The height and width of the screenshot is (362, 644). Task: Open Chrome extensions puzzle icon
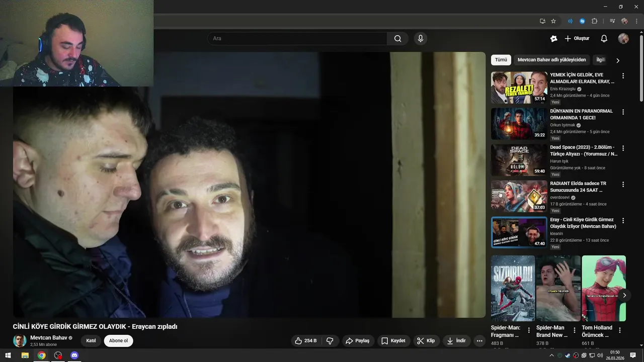coord(595,21)
